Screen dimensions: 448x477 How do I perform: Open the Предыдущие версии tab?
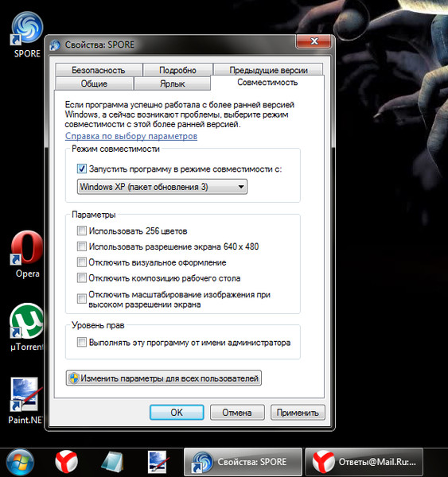[x=268, y=70]
